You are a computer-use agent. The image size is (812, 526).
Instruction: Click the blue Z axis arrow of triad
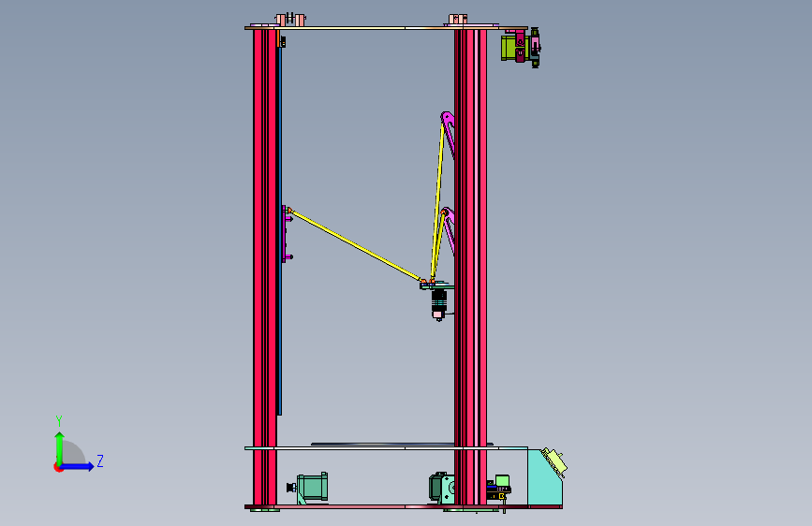tap(77, 466)
